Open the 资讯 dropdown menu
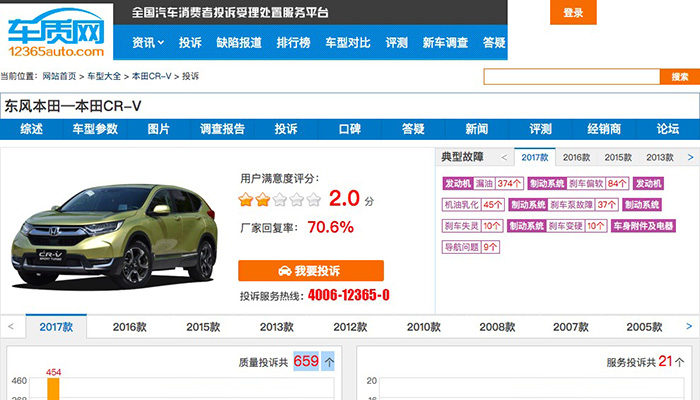The image size is (700, 400). click(148, 43)
